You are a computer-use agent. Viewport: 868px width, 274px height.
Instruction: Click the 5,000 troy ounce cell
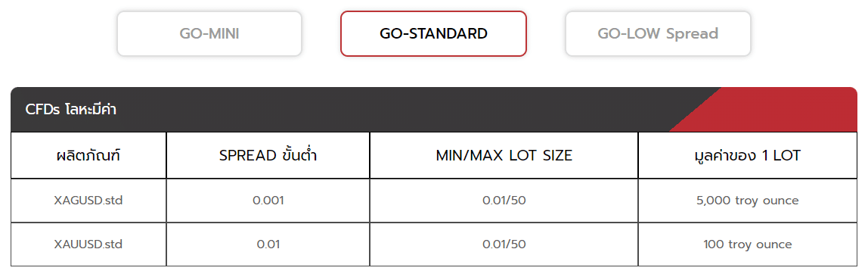[747, 201]
